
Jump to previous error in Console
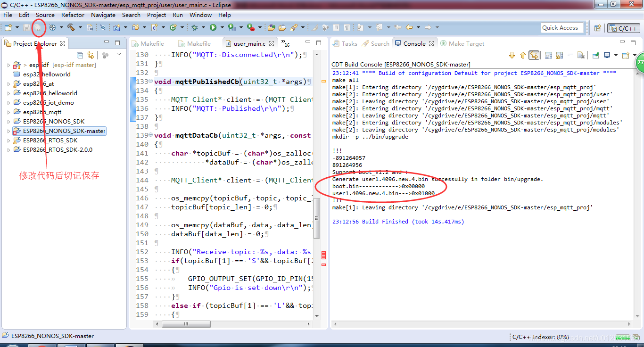pos(522,55)
